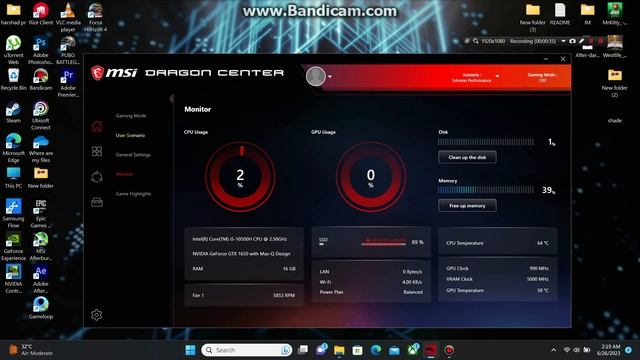Select General Settings menu item

[133, 155]
